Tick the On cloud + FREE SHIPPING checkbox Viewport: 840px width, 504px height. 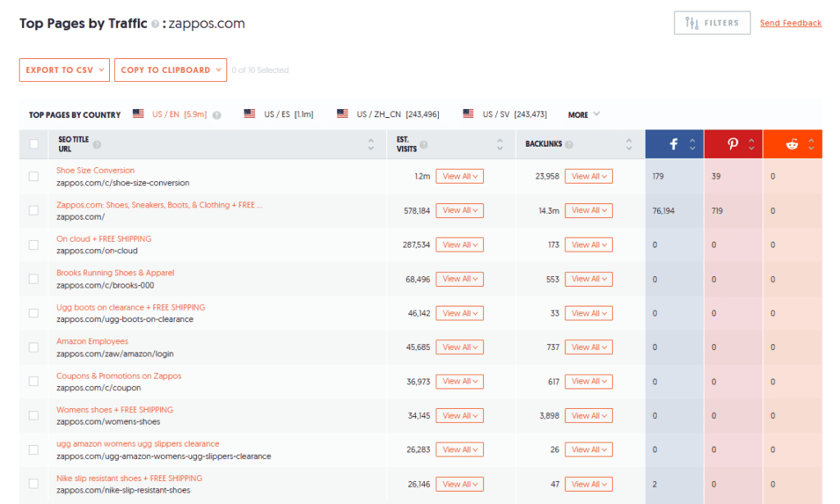pyautogui.click(x=34, y=245)
